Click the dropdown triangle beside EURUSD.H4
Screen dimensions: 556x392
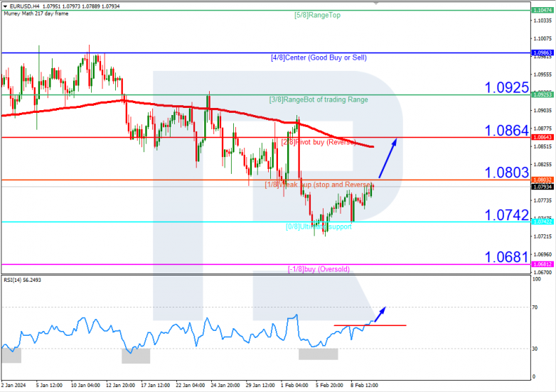pyautogui.click(x=5, y=6)
